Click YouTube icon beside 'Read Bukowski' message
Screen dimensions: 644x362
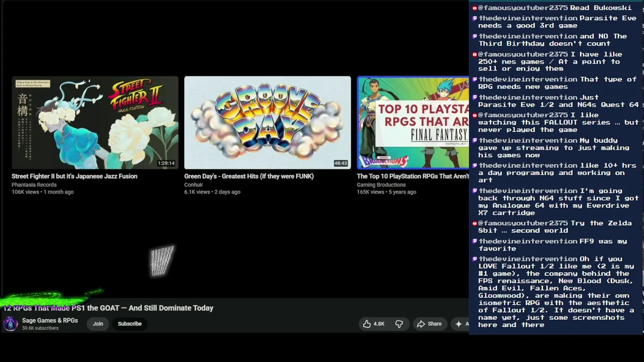(474, 8)
